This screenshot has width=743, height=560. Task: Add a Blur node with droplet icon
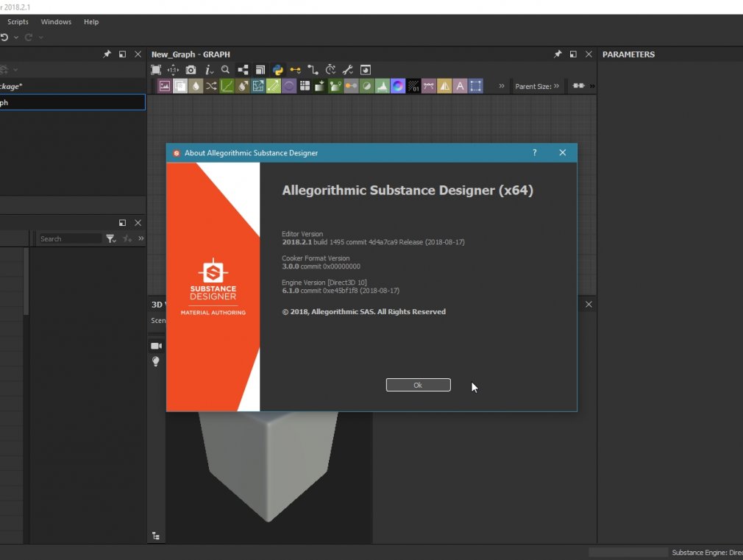(196, 86)
